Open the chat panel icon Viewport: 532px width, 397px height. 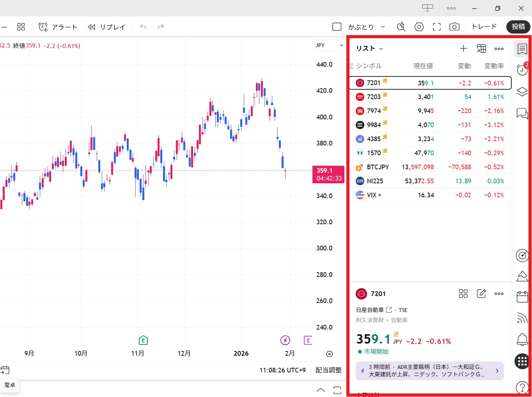(x=522, y=113)
